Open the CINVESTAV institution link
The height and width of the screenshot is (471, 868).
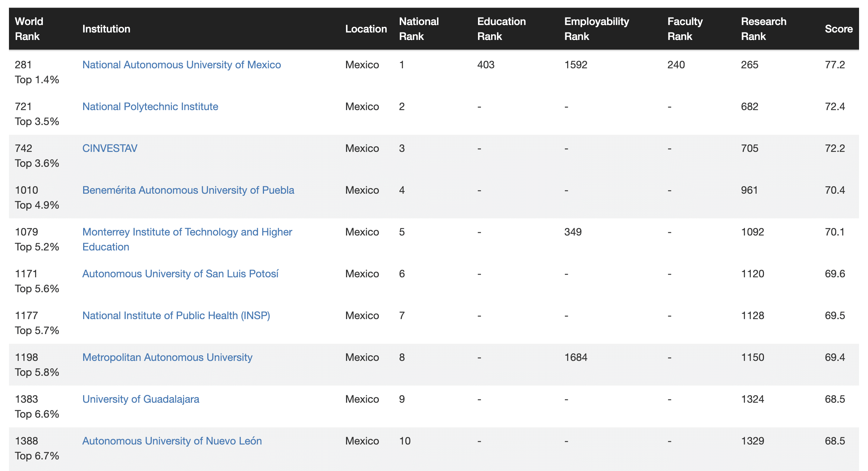coord(110,148)
